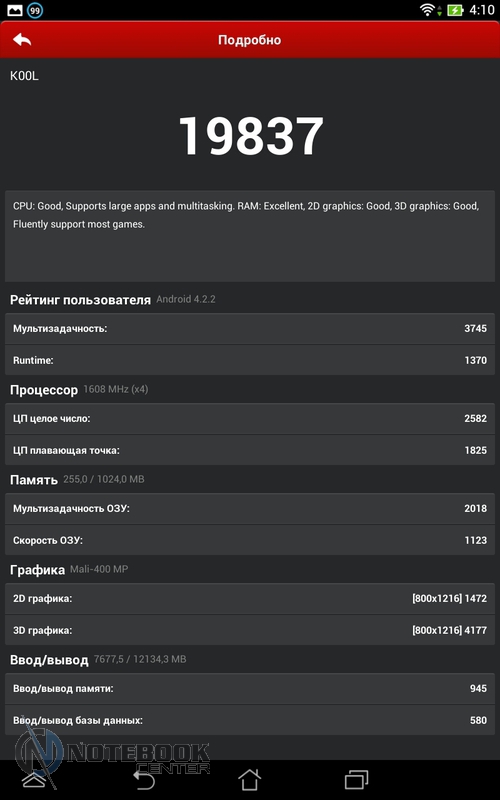Tap the Wi-Fi status icon
The width and height of the screenshot is (500, 800).
pos(427,10)
